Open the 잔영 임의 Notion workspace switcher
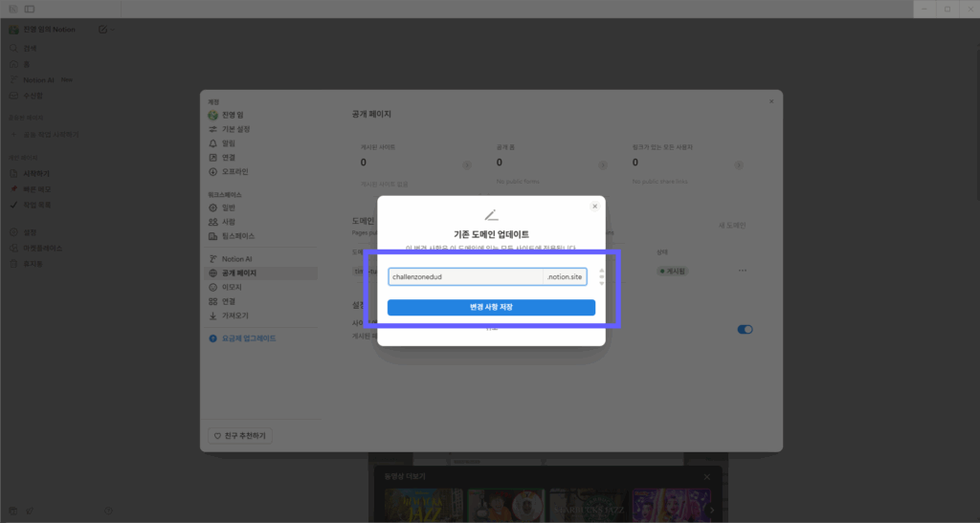The height and width of the screenshot is (523, 980). (42, 30)
